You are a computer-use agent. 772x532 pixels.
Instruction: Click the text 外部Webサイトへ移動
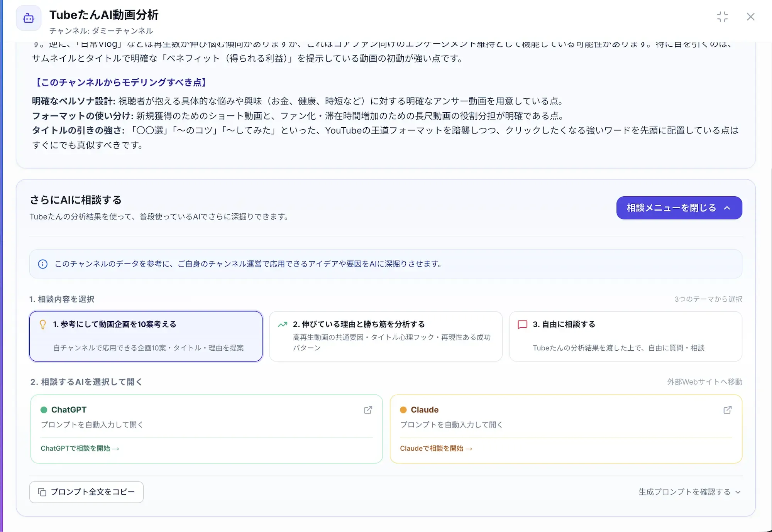[705, 382]
